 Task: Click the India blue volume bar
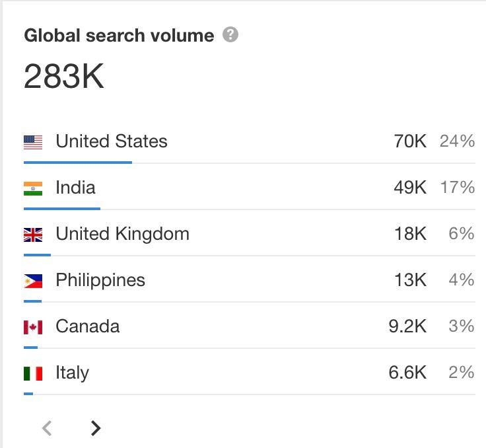click(x=62, y=209)
